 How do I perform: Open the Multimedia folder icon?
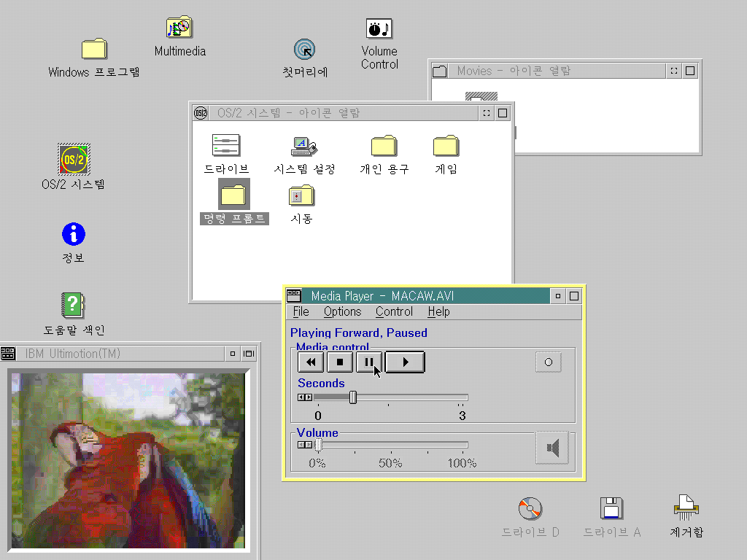(x=179, y=27)
